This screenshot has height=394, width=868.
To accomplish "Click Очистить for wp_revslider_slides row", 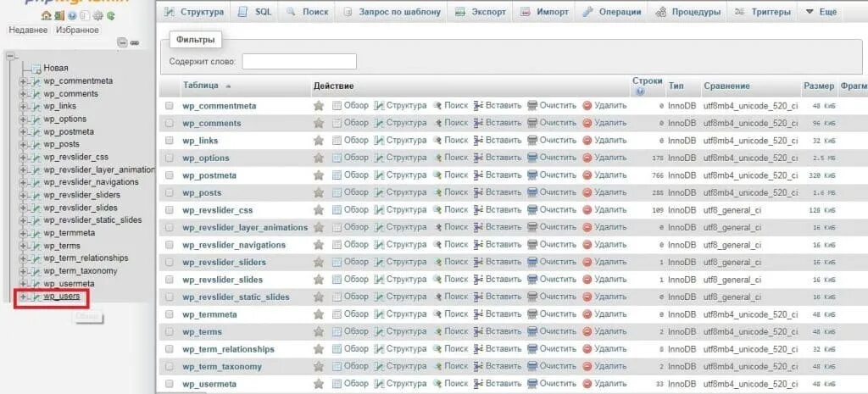I will point(552,280).
